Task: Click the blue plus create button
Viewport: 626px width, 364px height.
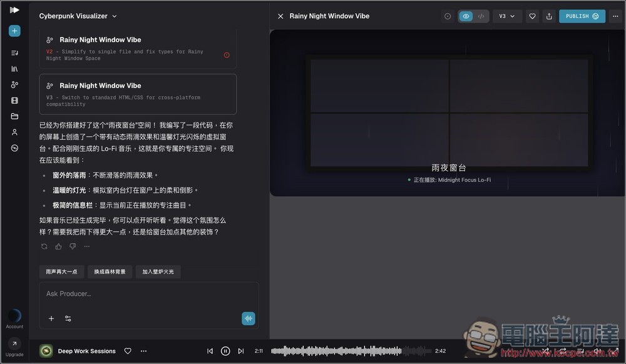Action: coord(14,31)
